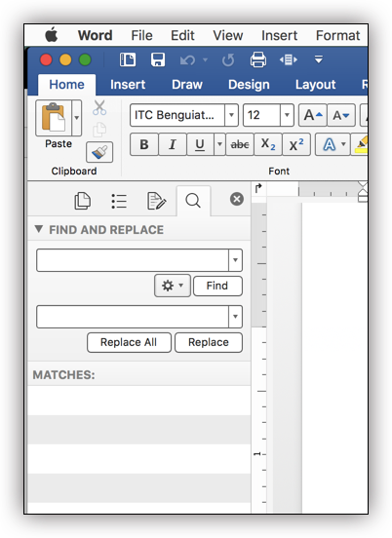Viewport: 392px width, 538px height.
Task: Open the font name dropdown arrow
Action: click(x=231, y=115)
